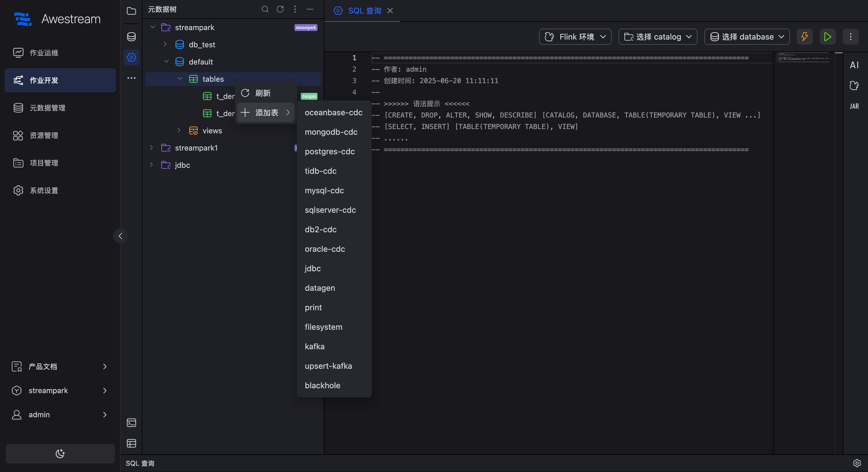This screenshot has height=472, width=868.
Task: Expand the streampark1 catalog node
Action: tap(151, 147)
